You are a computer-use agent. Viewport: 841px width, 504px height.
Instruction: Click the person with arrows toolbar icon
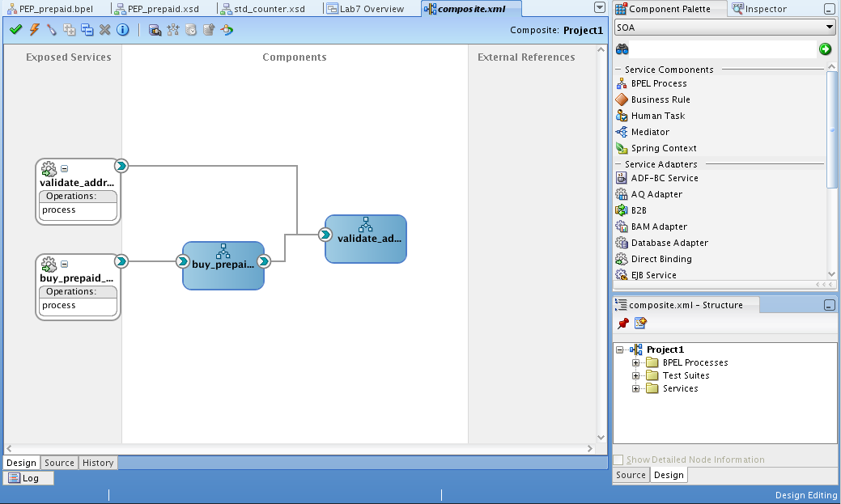pyautogui.click(x=227, y=30)
